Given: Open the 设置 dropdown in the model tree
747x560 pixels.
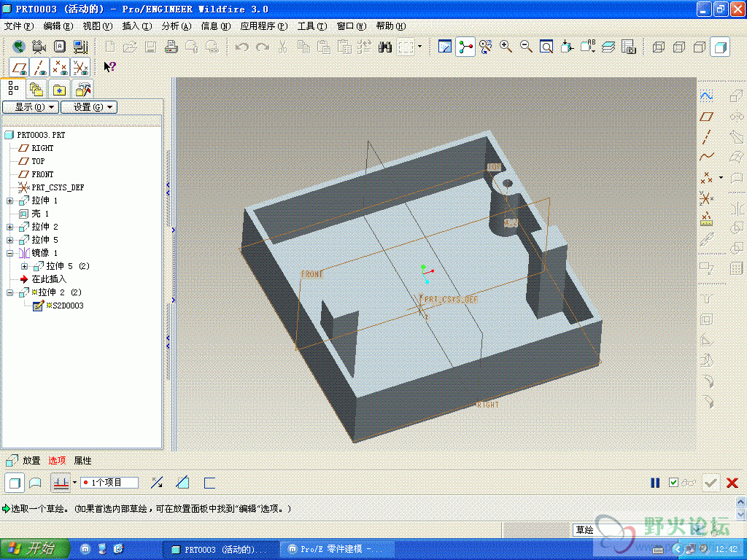Looking at the screenshot, I should tap(89, 107).
